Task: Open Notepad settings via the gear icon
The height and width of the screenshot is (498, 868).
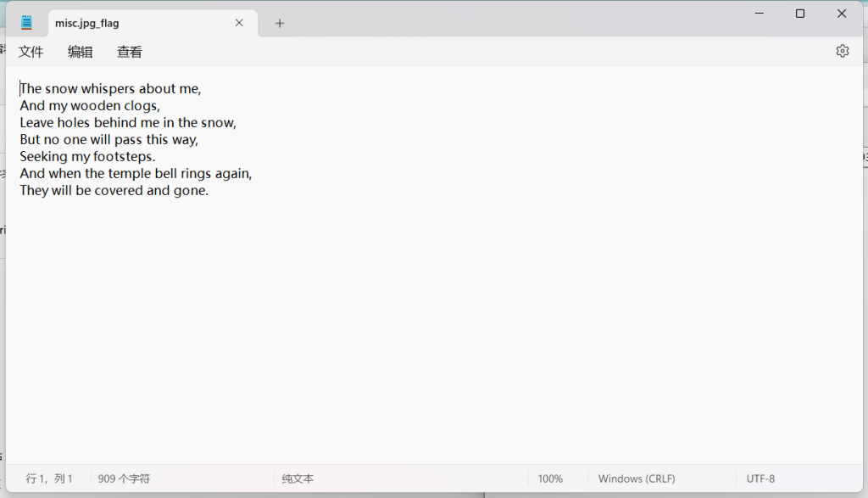Action: (842, 51)
